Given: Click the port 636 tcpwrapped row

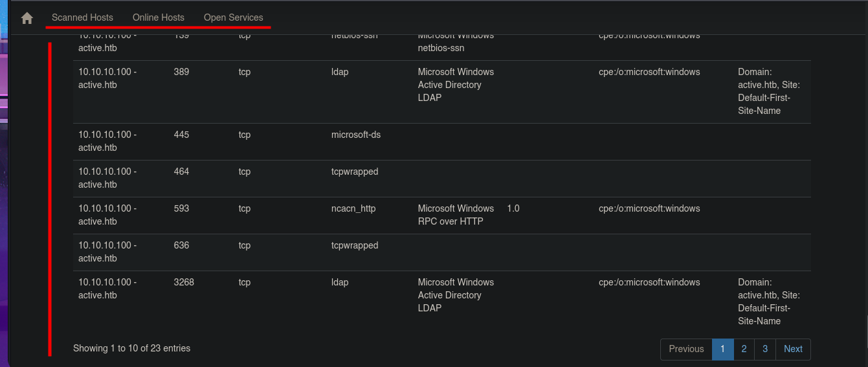Looking at the screenshot, I should point(441,252).
